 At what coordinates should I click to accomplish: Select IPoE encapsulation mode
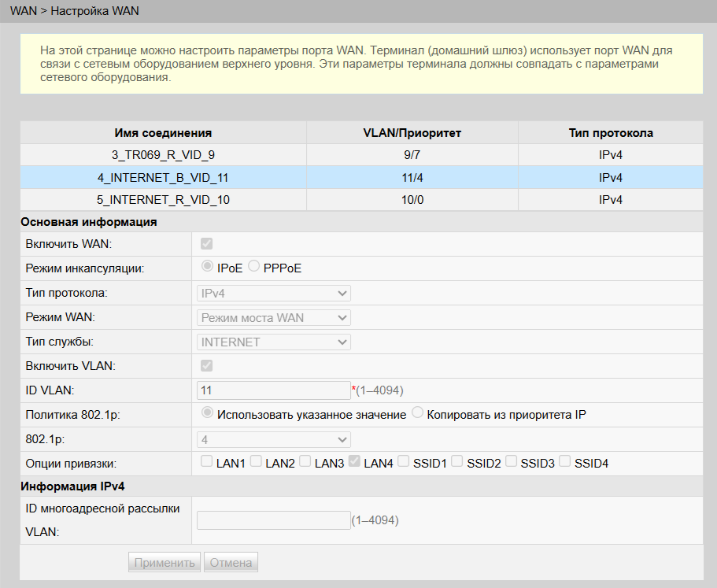(207, 266)
